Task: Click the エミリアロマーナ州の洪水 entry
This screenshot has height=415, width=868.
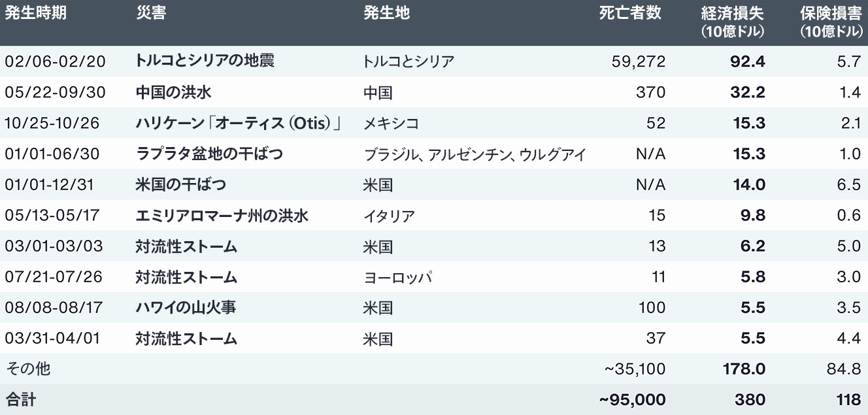Action: point(222,216)
